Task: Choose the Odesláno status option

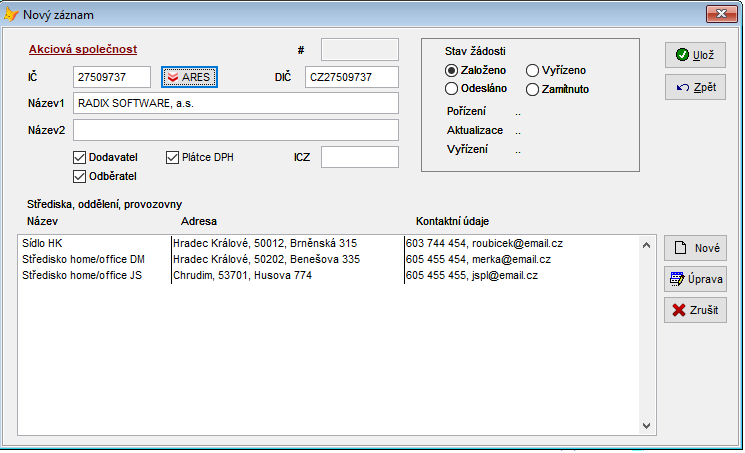Action: (x=452, y=89)
